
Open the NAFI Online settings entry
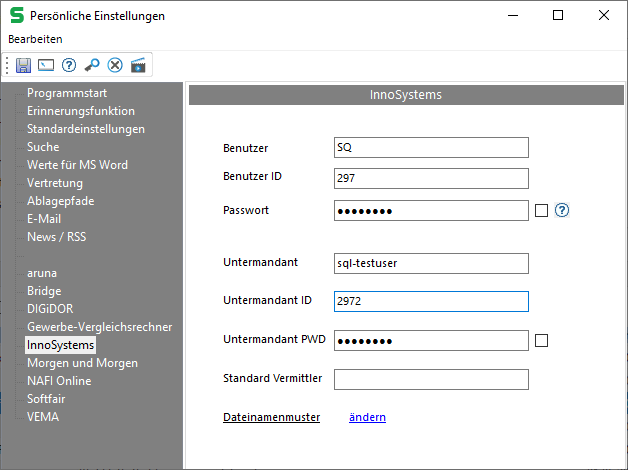[x=59, y=381]
